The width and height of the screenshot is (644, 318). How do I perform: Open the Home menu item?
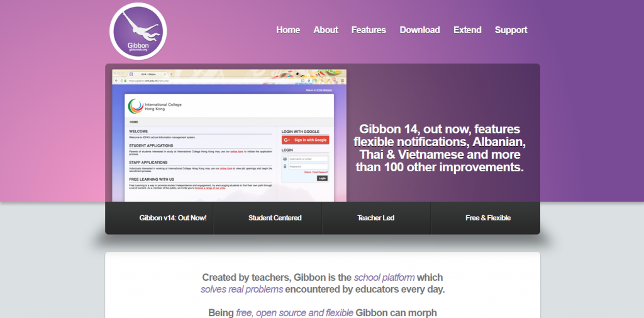click(288, 30)
